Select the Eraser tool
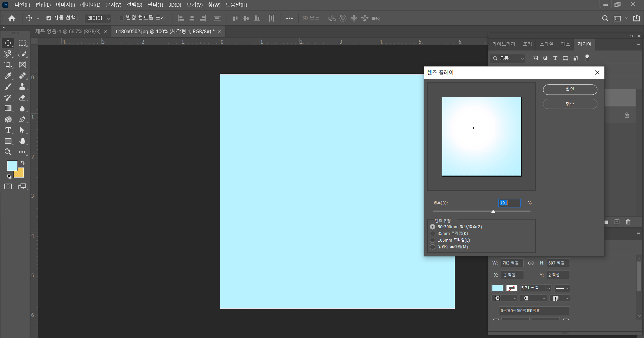The image size is (644, 338). click(x=22, y=98)
